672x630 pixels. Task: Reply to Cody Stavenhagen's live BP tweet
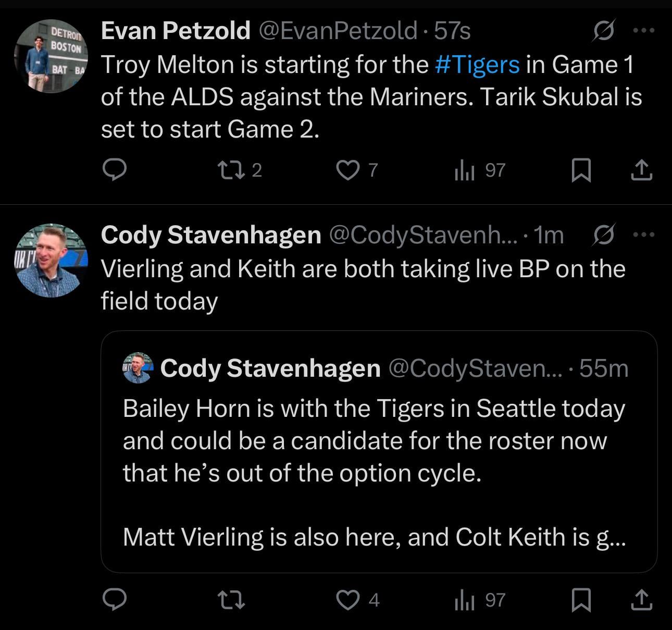pos(114,600)
